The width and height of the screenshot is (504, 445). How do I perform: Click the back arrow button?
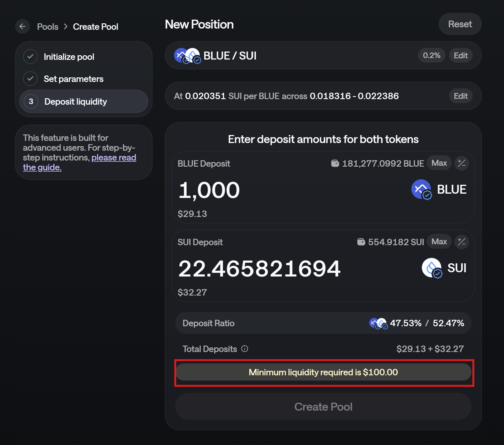click(x=22, y=27)
